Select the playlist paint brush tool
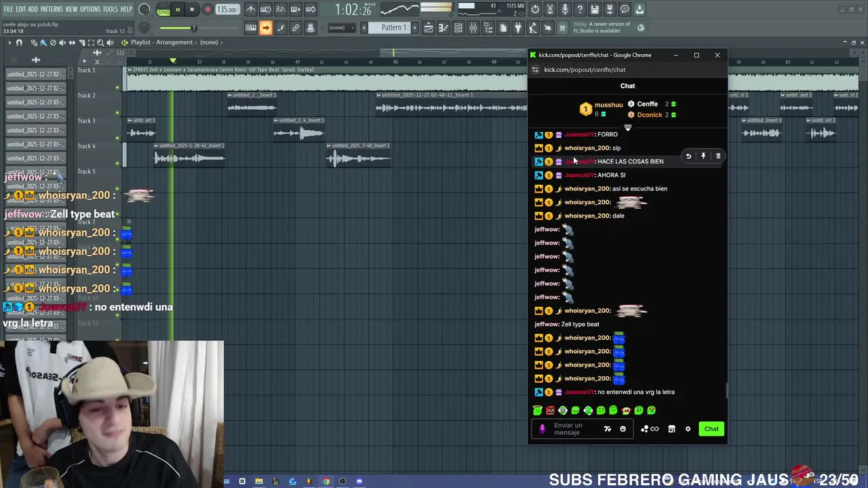The image size is (868, 488). pyautogui.click(x=43, y=42)
